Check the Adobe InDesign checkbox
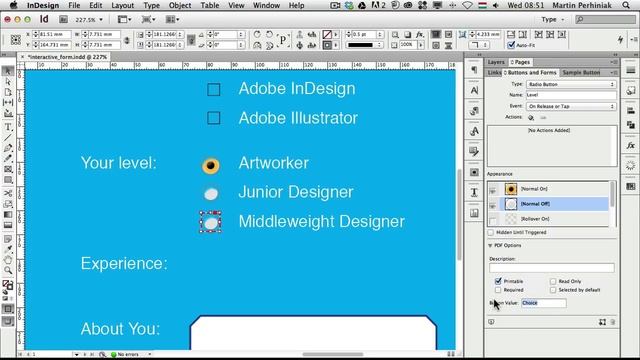Screen dimensions: 640x360 (x=213, y=89)
